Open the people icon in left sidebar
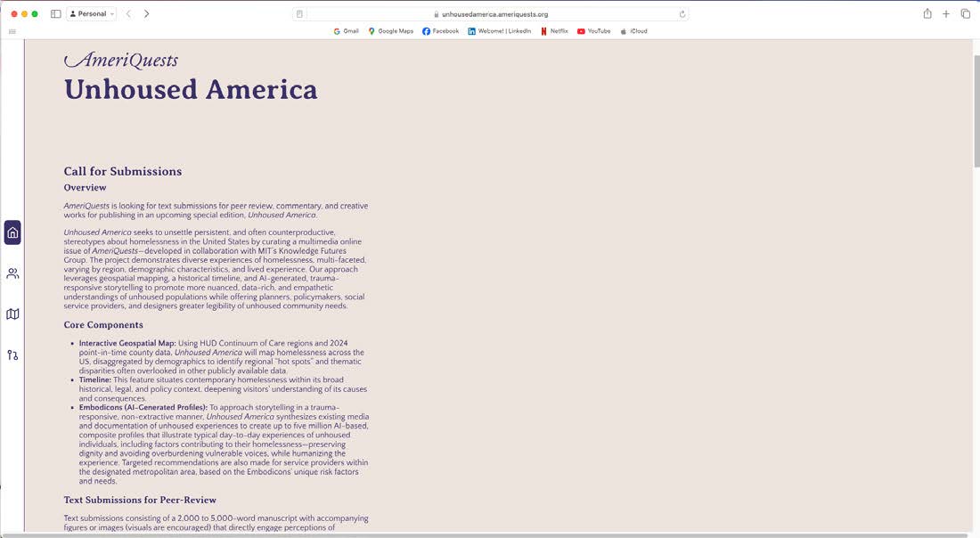Viewport: 980px width, 538px height. (12, 273)
